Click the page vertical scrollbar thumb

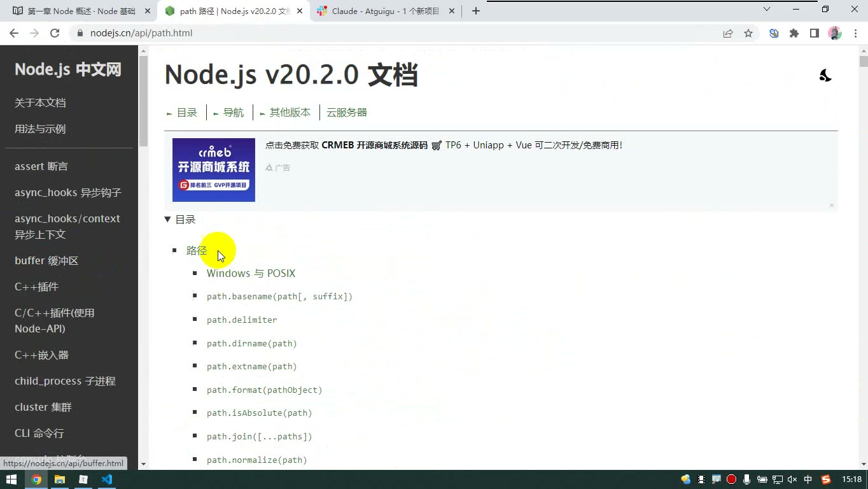(863, 62)
